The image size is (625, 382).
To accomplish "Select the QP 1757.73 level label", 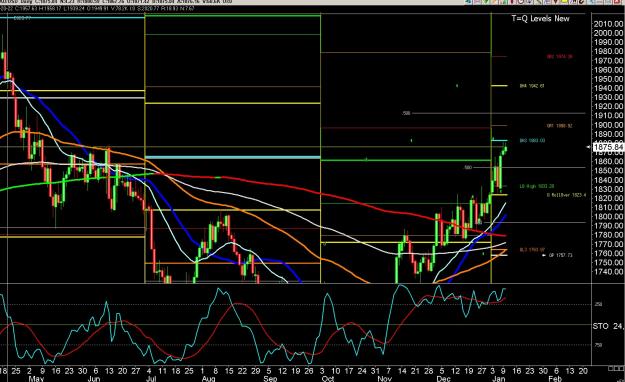I will (561, 255).
